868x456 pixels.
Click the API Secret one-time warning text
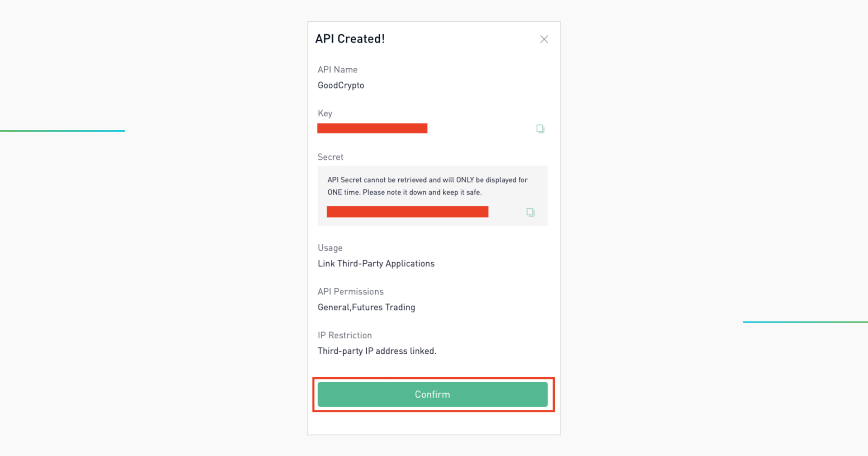click(427, 186)
